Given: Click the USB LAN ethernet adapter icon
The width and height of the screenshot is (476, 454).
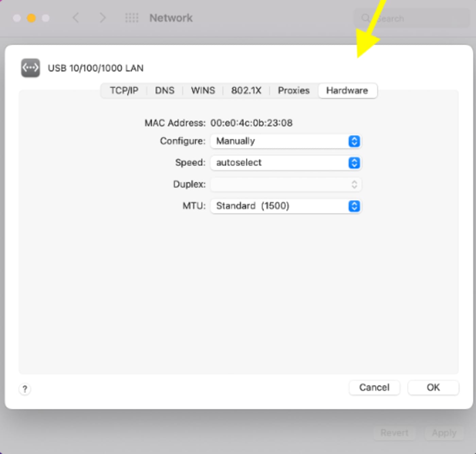Looking at the screenshot, I should click(30, 68).
